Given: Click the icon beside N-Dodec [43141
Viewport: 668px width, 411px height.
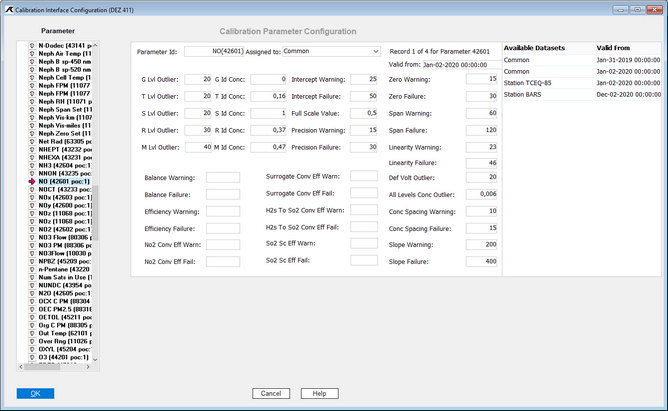Looking at the screenshot, I should coord(32,46).
